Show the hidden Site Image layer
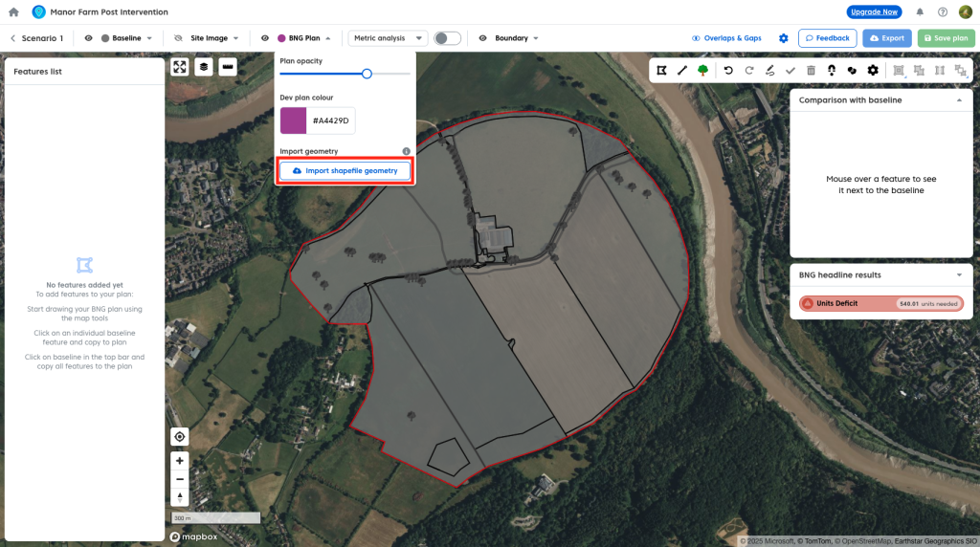The image size is (980, 547). point(178,38)
